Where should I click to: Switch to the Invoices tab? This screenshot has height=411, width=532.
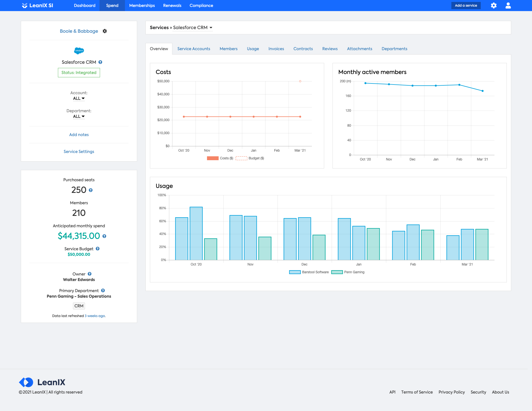[x=276, y=48]
